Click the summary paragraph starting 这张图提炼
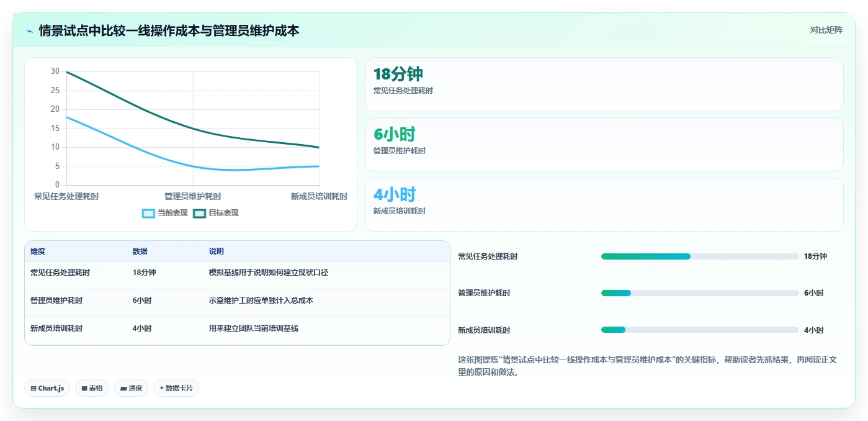868x421 pixels. (648, 366)
